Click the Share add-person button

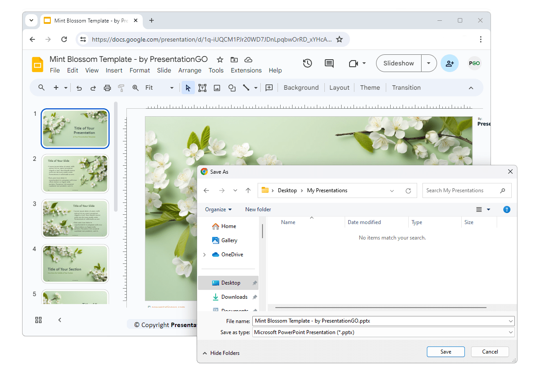(449, 63)
